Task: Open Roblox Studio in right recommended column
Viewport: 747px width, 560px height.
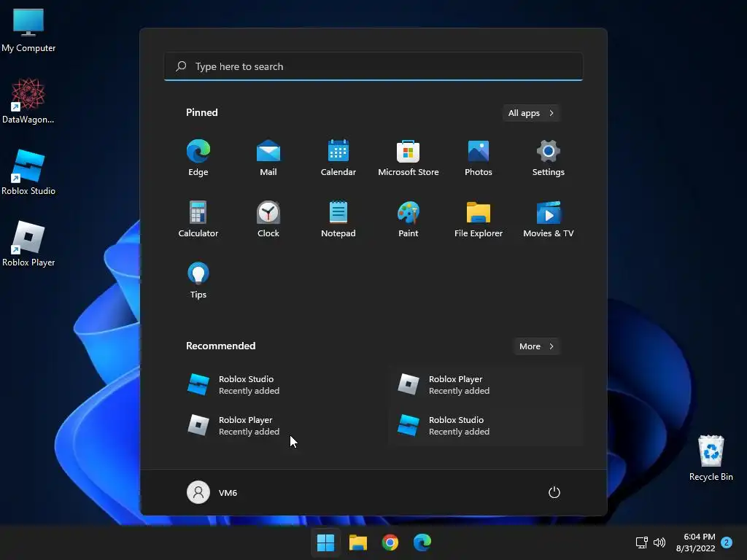Action: coord(485,426)
